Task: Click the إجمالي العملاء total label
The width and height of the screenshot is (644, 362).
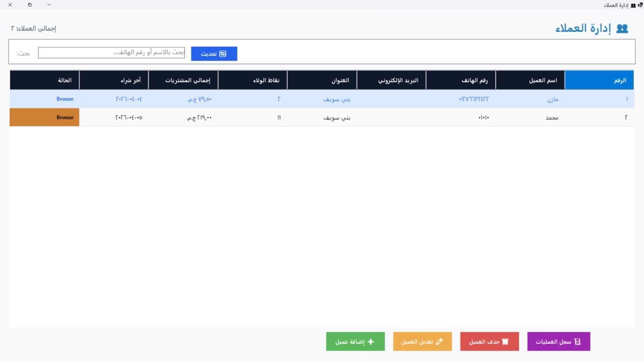Action: [33, 29]
